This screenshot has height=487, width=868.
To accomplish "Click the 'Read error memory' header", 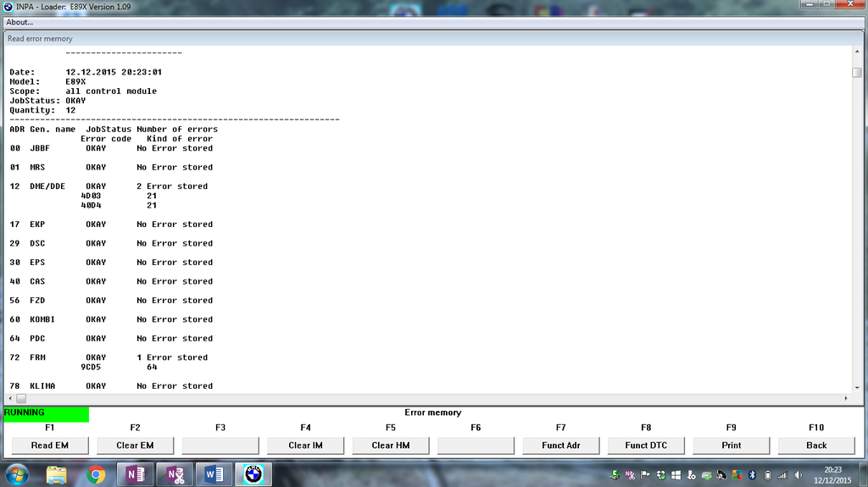I will pos(40,39).
